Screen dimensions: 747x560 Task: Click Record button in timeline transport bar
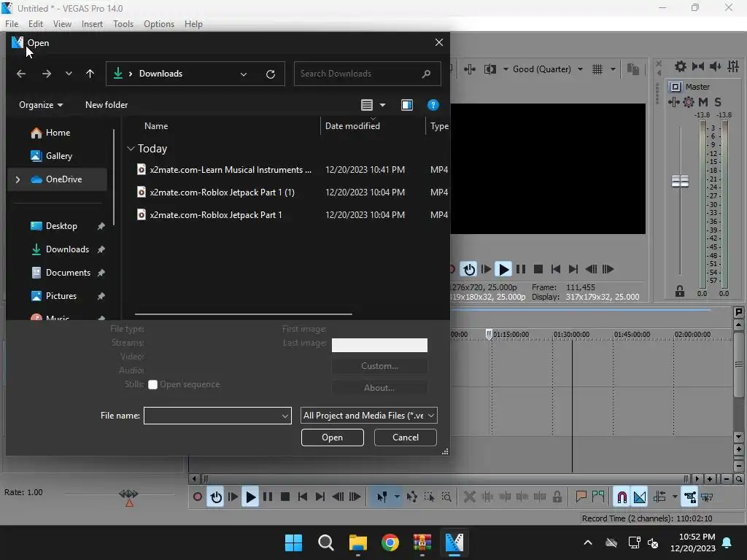click(197, 497)
